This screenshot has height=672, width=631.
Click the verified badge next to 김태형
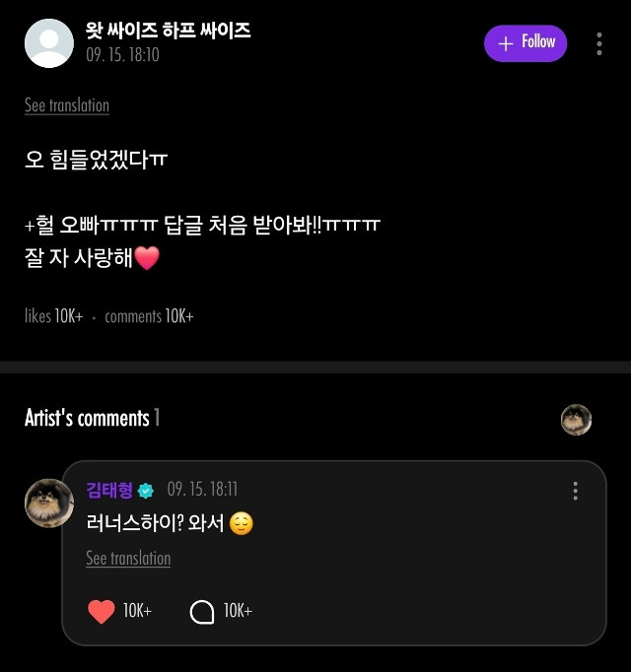point(146,491)
